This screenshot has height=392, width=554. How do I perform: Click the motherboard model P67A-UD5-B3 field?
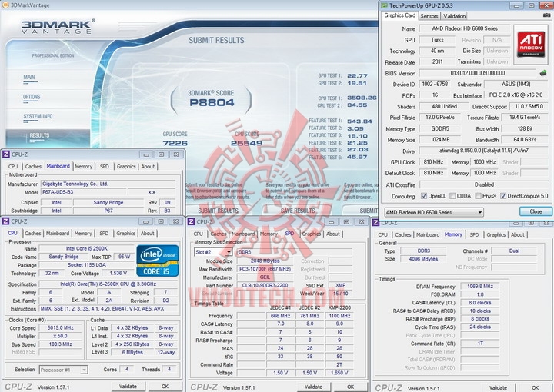(84, 192)
